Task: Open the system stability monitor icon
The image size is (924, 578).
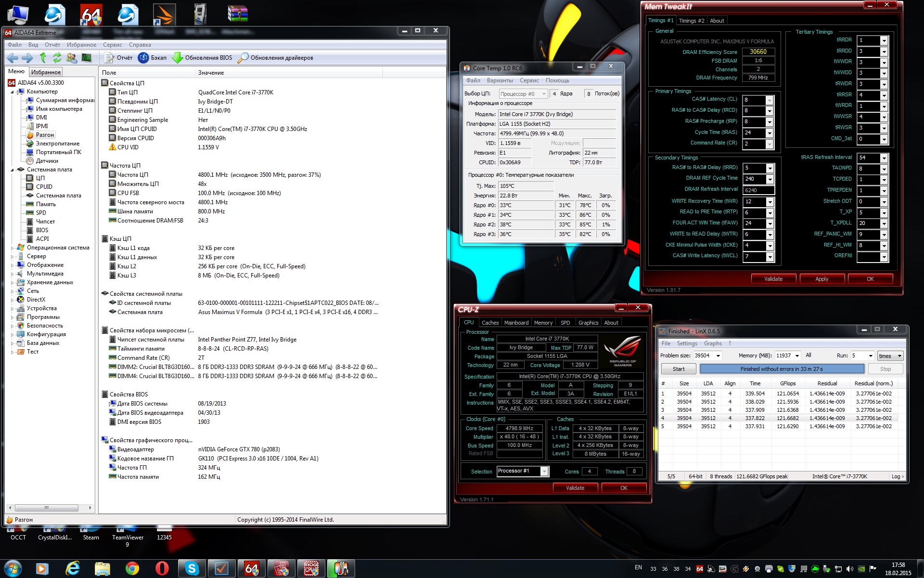Action: (x=86, y=58)
